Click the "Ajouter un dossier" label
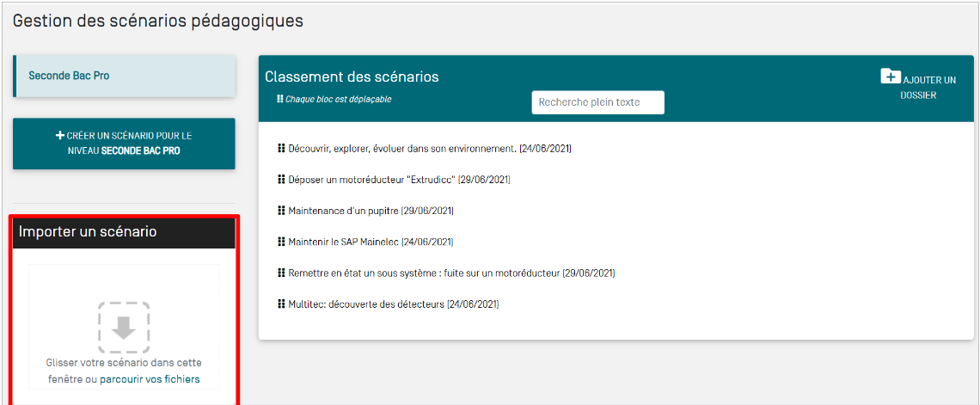This screenshot has width=980, height=405. coord(928,87)
